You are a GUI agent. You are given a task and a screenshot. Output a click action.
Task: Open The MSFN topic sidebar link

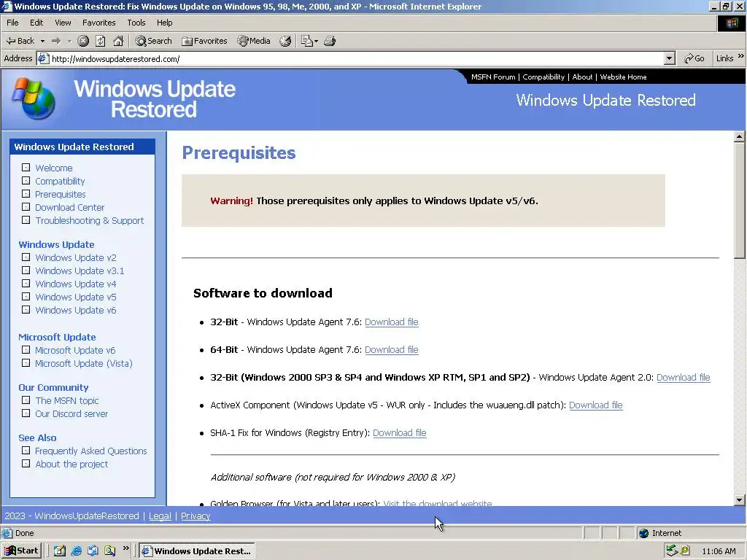tap(67, 401)
